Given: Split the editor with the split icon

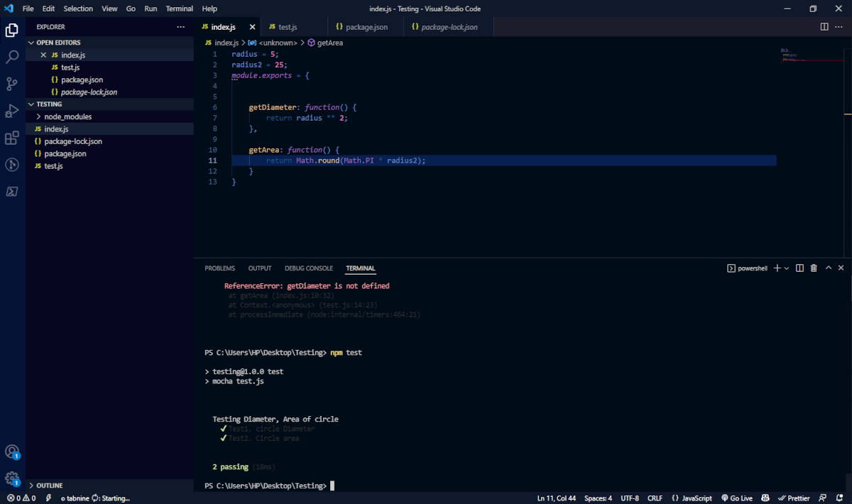Looking at the screenshot, I should point(824,26).
